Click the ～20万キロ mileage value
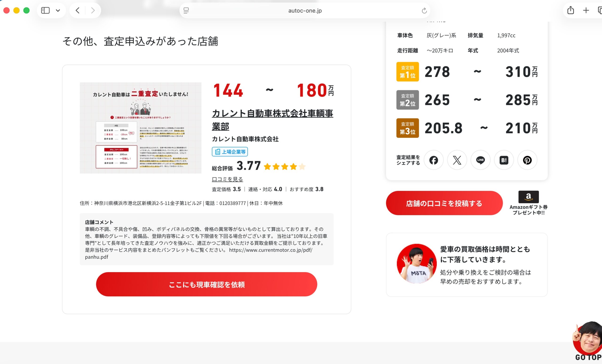602x364 pixels. click(x=440, y=51)
